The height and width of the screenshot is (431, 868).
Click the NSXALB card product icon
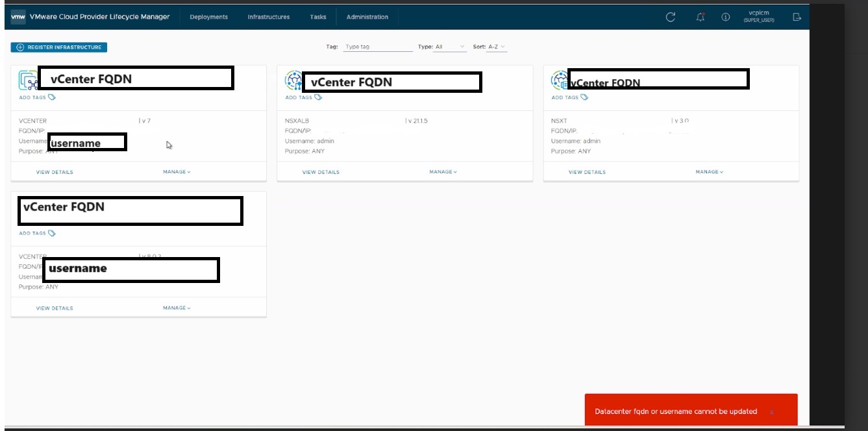pos(293,80)
